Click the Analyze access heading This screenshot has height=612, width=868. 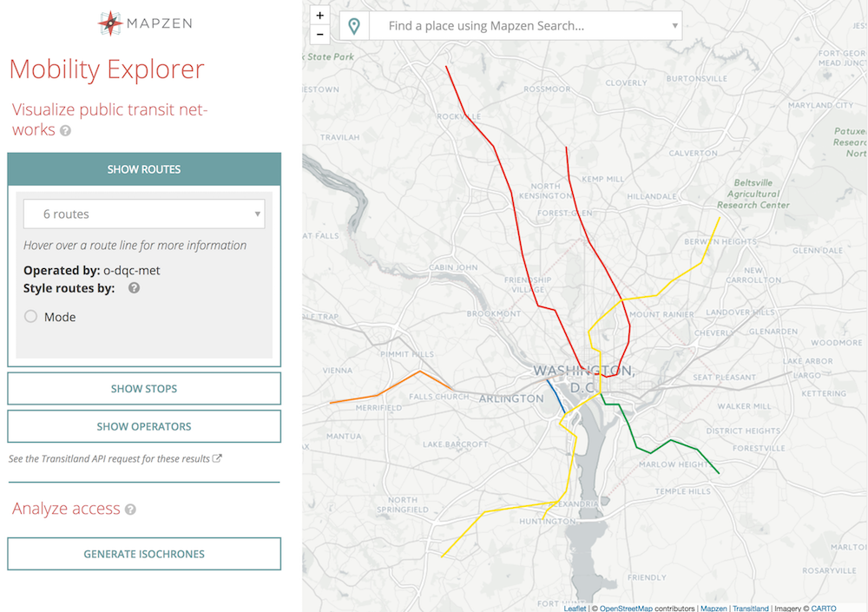[x=66, y=509]
